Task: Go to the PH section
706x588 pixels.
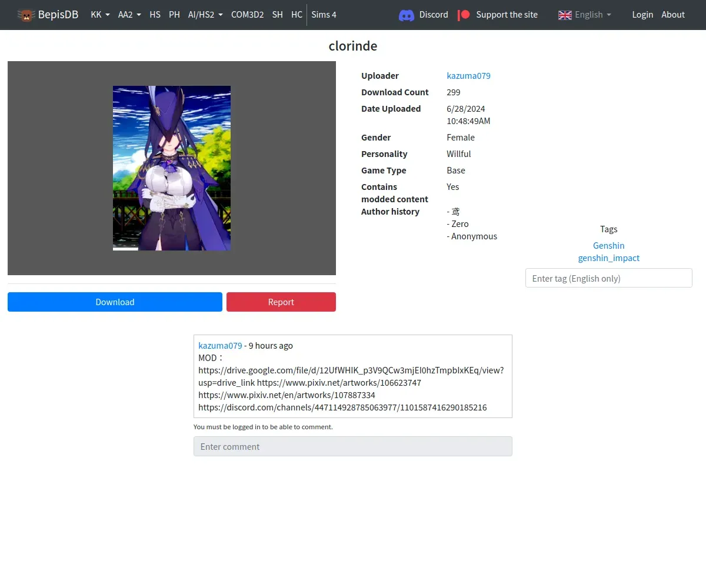Action: [174, 15]
